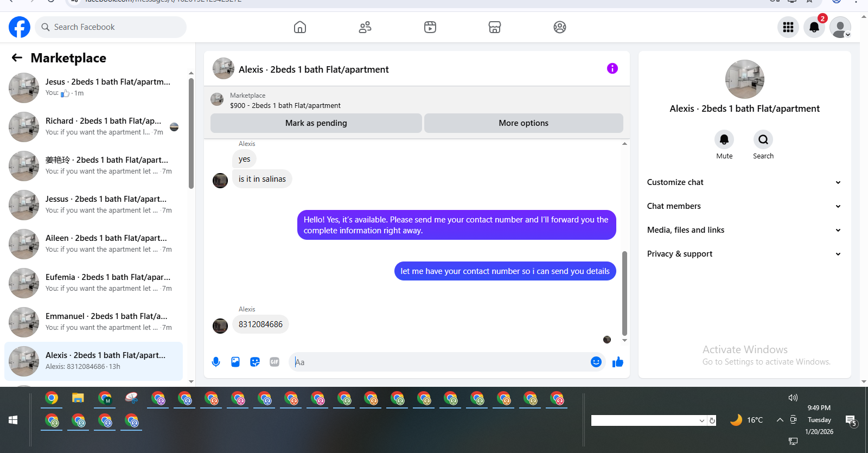Click the "yes" message bubble
Screen dimensions: 868x453
(x=244, y=159)
